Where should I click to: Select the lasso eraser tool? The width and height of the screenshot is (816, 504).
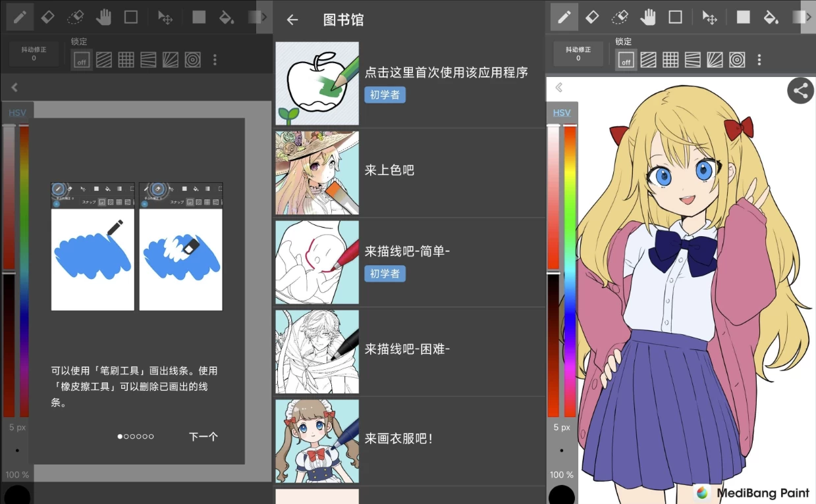coord(75,16)
